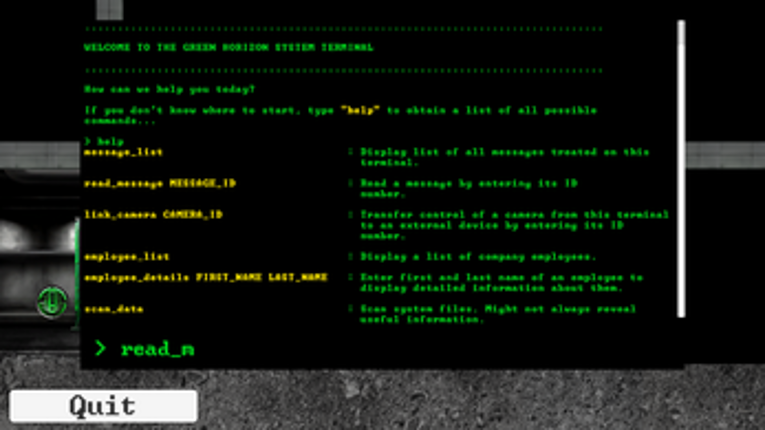
Task: Click the terminal command input line
Action: 381,348
